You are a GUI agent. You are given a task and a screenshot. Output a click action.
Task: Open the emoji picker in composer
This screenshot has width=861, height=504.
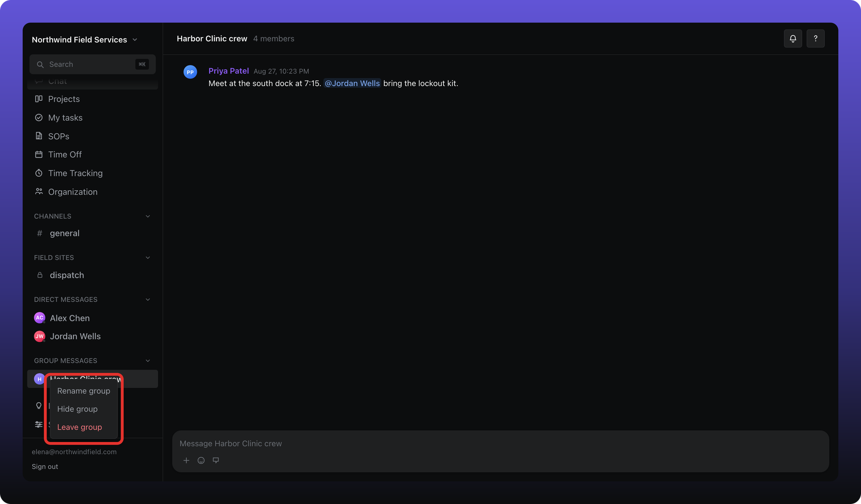(x=201, y=461)
